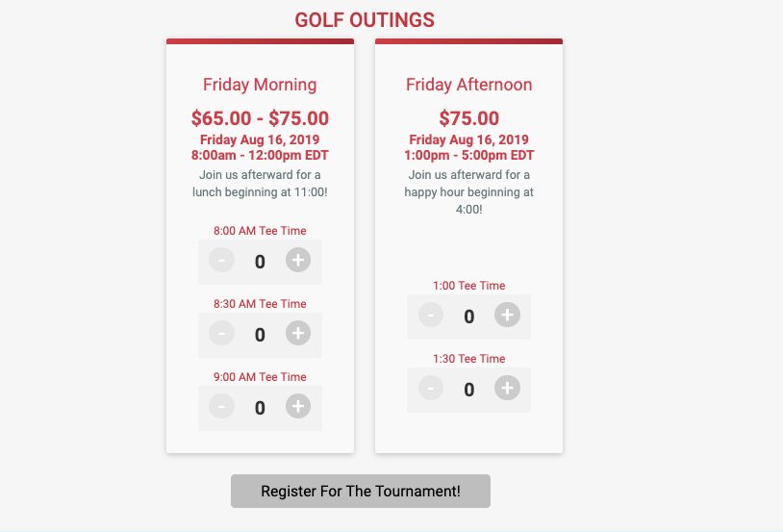
Task: Click the 1:00 Tee Time quantity value
Action: [x=468, y=317]
